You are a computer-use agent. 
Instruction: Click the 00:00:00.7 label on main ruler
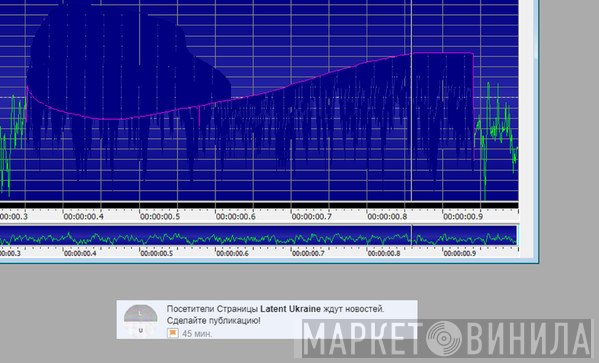click(x=311, y=217)
